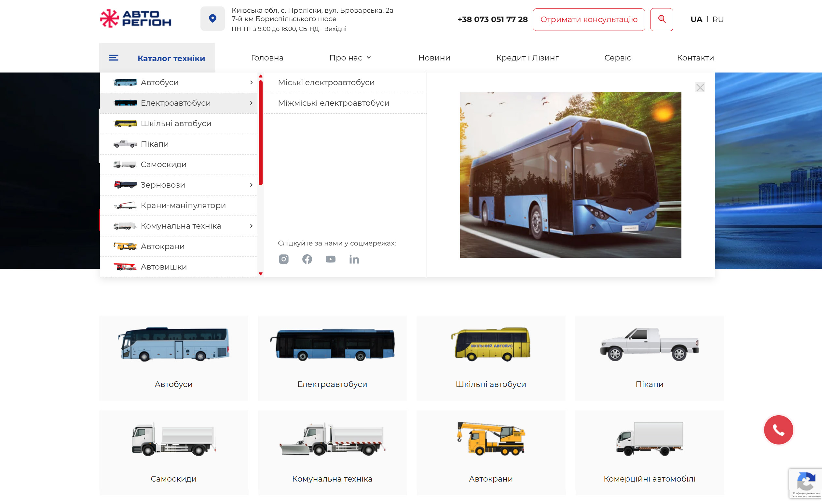Open the Пікапи category card
This screenshot has height=504, width=822.
[649, 358]
